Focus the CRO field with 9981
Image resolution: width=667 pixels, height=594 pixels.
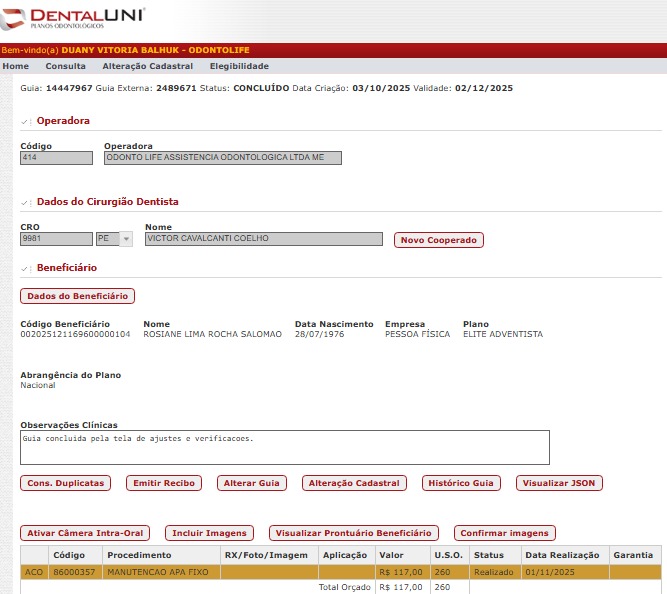(x=56, y=239)
